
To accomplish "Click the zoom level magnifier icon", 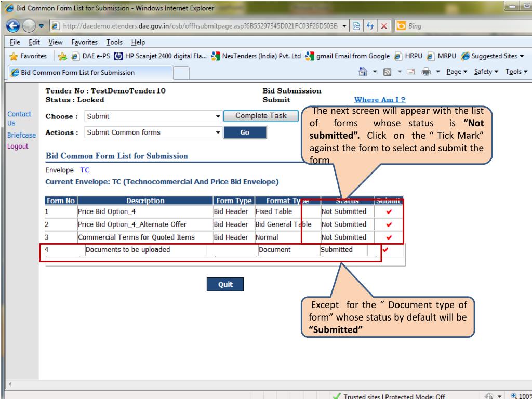I will 514,396.
